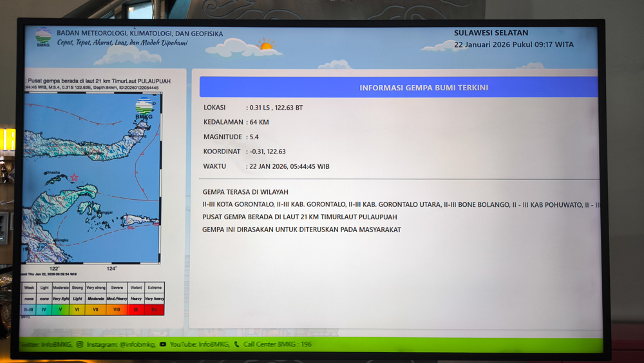Screen dimensions: 644x363
Task: Select the Informasi Gempa Bumi Terkini header
Action: tap(398, 88)
